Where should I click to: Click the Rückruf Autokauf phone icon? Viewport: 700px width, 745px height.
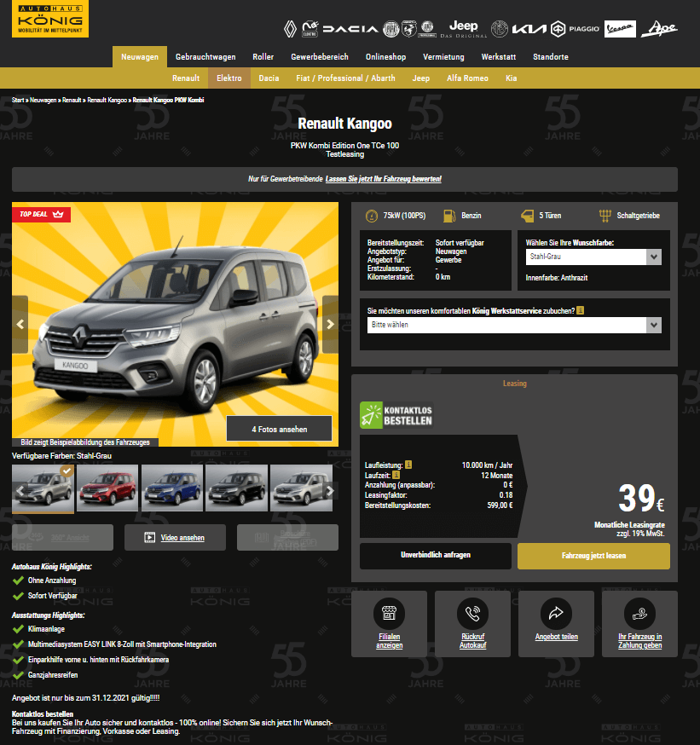(472, 614)
